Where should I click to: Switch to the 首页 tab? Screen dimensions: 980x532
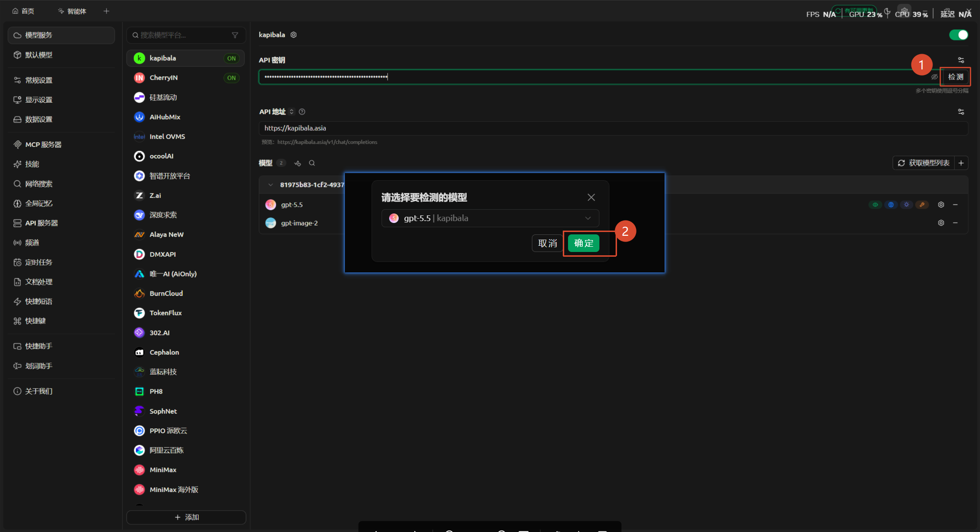(x=23, y=11)
